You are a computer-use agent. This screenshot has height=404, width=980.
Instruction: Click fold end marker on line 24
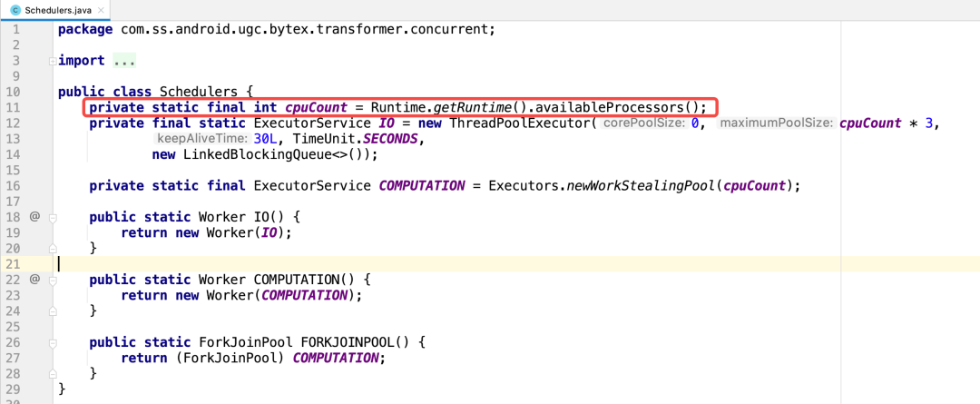(x=52, y=310)
